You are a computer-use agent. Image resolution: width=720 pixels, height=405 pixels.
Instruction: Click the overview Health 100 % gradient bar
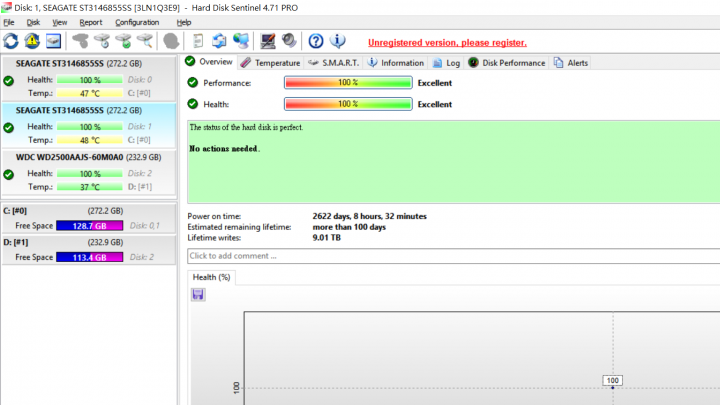(348, 104)
